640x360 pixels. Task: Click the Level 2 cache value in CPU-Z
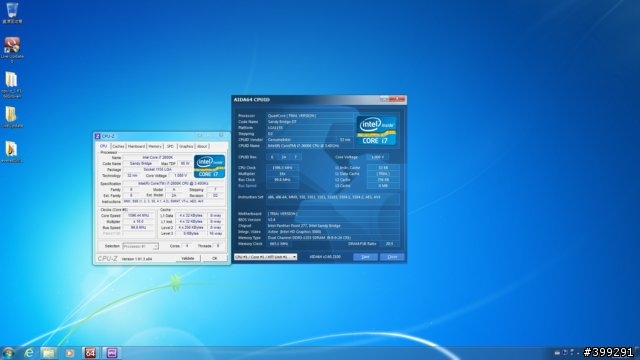(x=191, y=227)
